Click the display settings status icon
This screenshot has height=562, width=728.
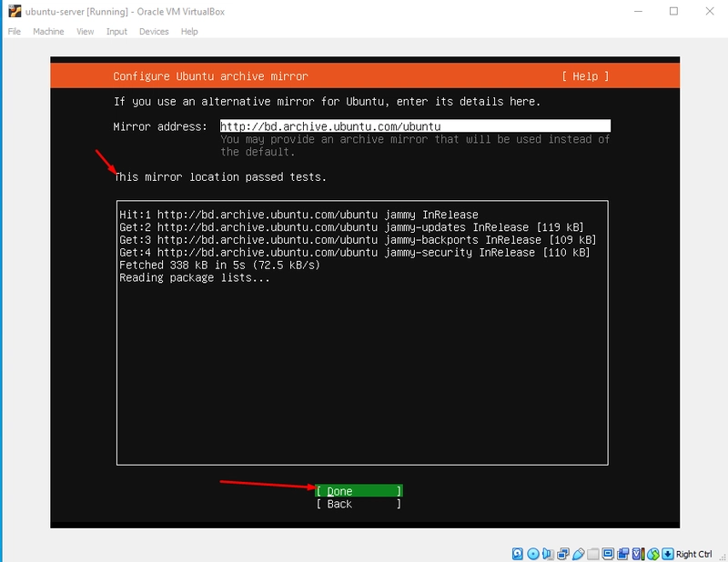(608, 554)
